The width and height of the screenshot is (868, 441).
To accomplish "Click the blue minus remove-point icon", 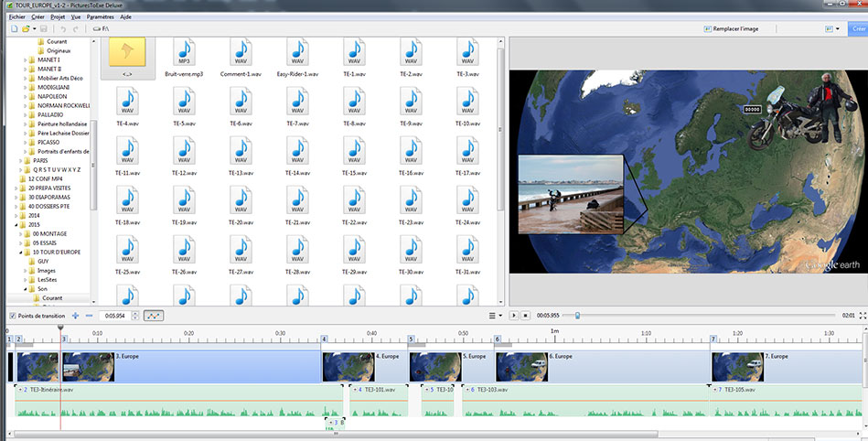I will pos(89,316).
